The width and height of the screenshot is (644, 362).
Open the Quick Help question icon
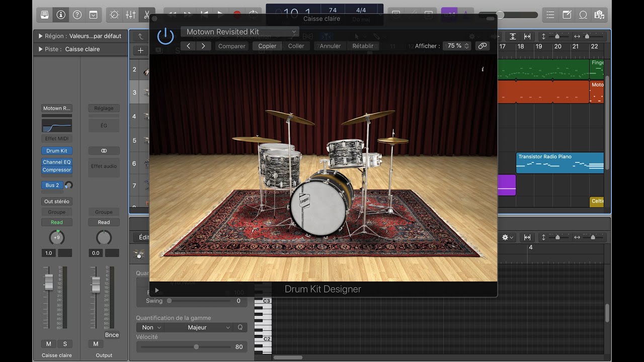point(77,15)
